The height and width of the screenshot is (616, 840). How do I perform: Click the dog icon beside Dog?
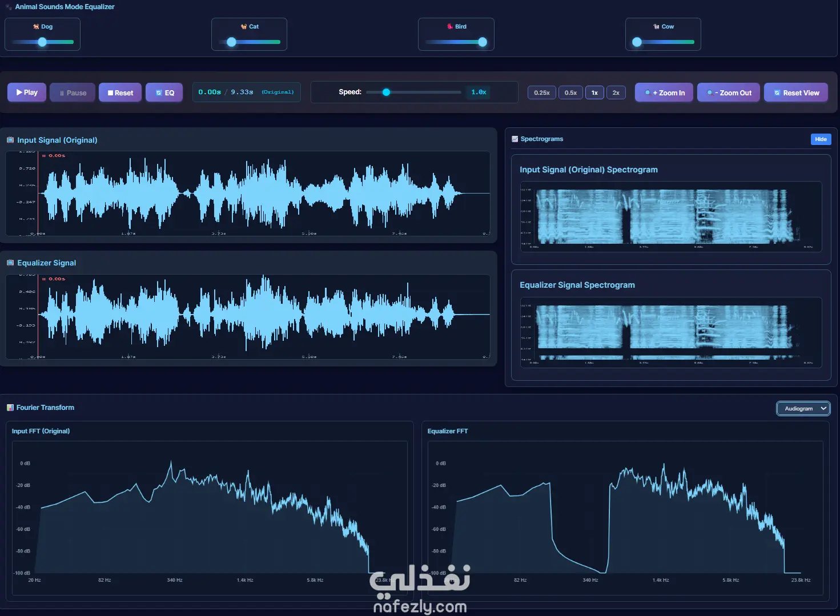[36, 27]
